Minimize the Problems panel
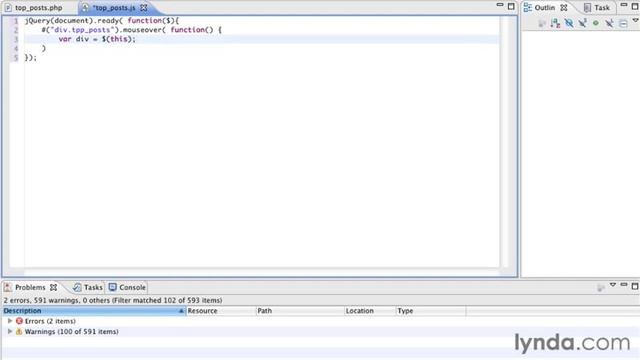 coord(624,284)
